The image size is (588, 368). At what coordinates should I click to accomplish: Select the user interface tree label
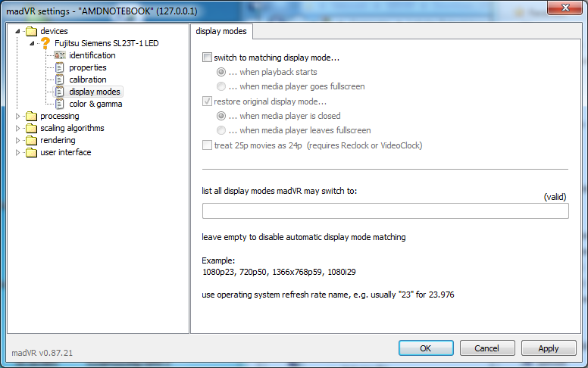coord(66,152)
